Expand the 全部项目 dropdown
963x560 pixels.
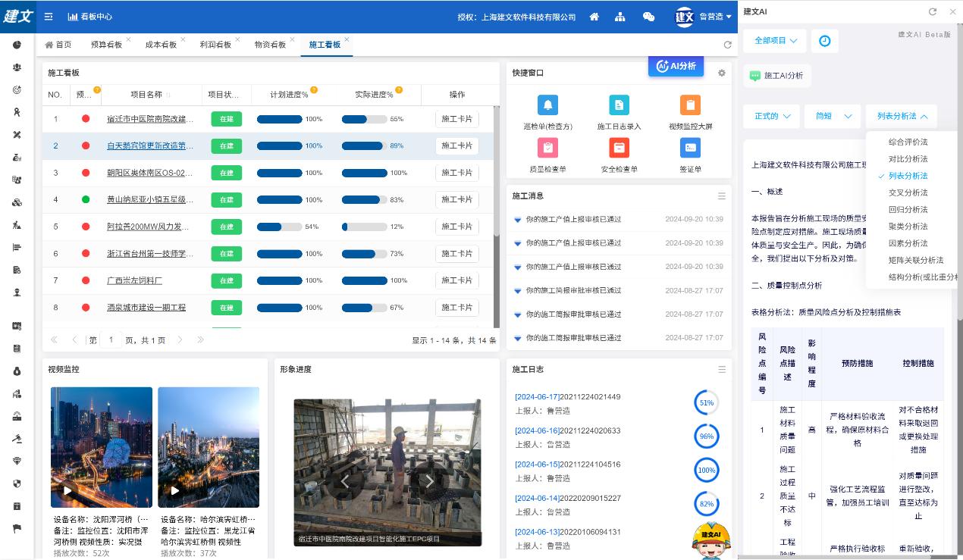[x=774, y=41]
